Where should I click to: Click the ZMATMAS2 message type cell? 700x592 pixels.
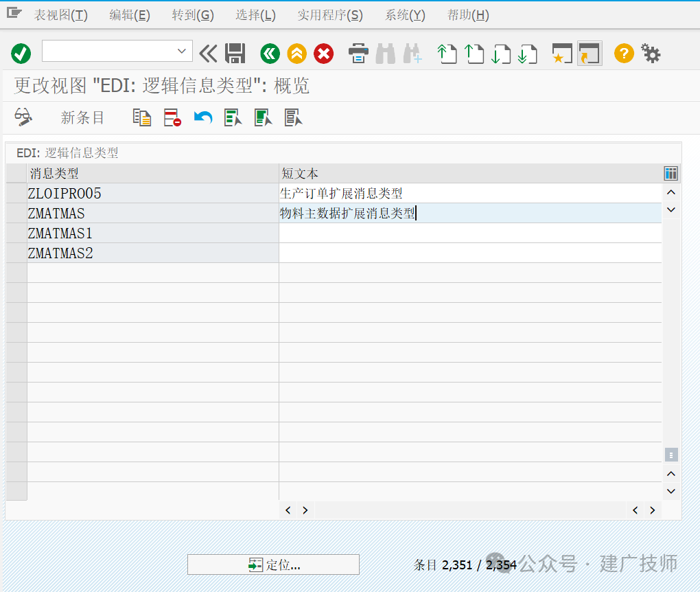152,253
